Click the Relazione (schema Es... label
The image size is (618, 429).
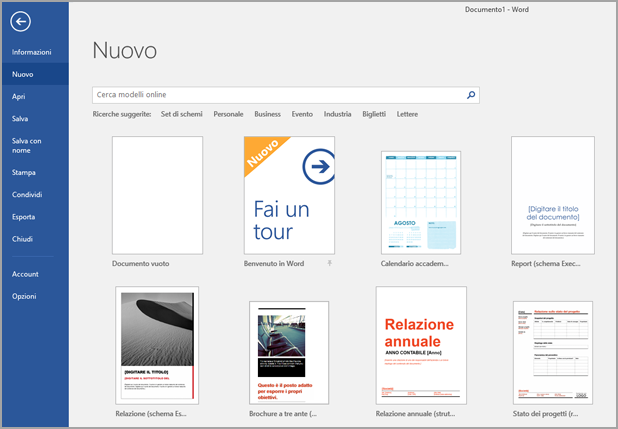click(x=151, y=414)
